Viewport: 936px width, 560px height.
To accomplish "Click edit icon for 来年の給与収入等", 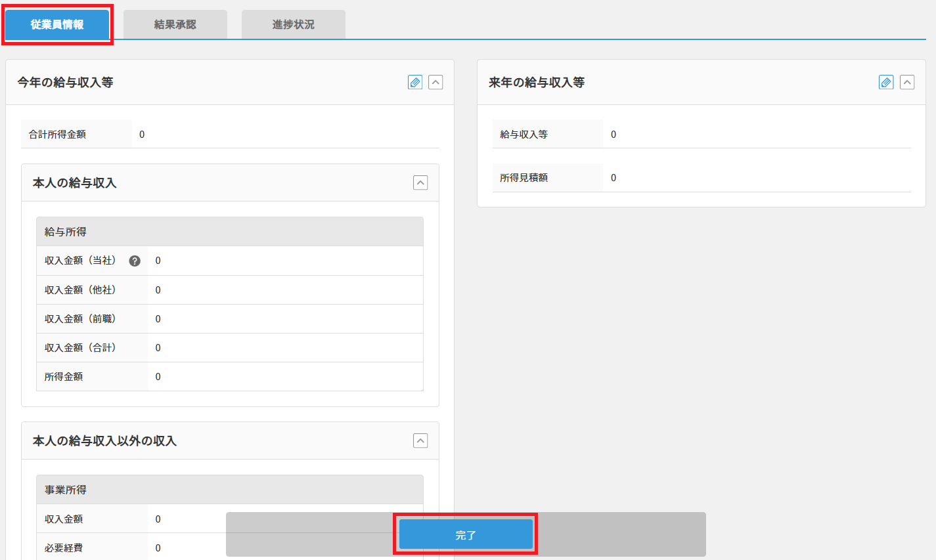I will [886, 82].
